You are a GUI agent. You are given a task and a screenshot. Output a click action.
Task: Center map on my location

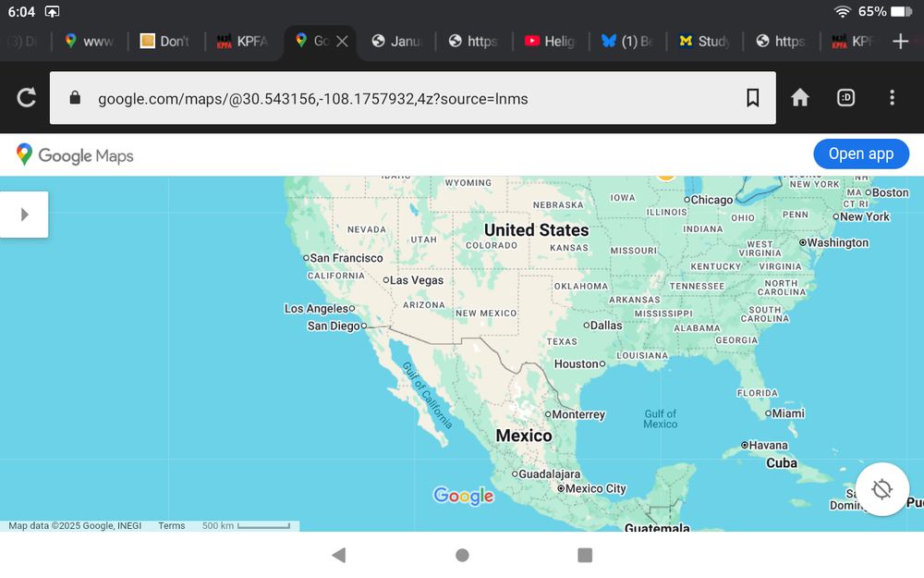click(x=882, y=489)
